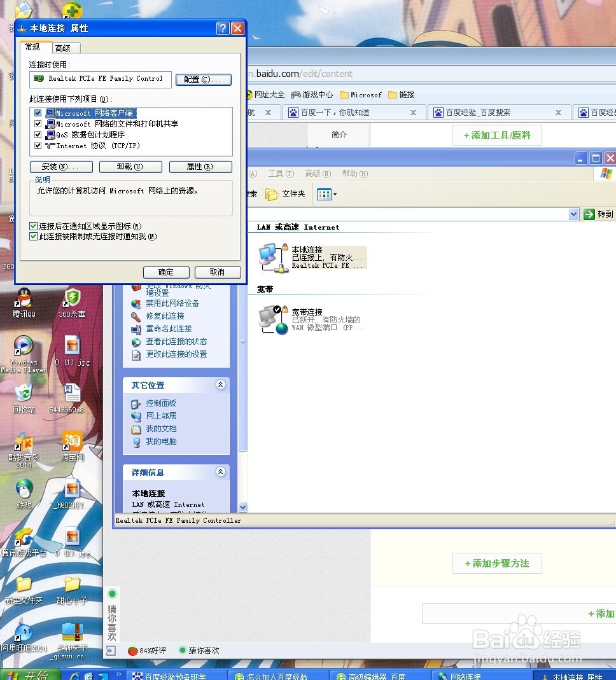Image resolution: width=616 pixels, height=680 pixels.
Task: Open 帮助(H) menu in Network Connections
Action: tap(355, 174)
